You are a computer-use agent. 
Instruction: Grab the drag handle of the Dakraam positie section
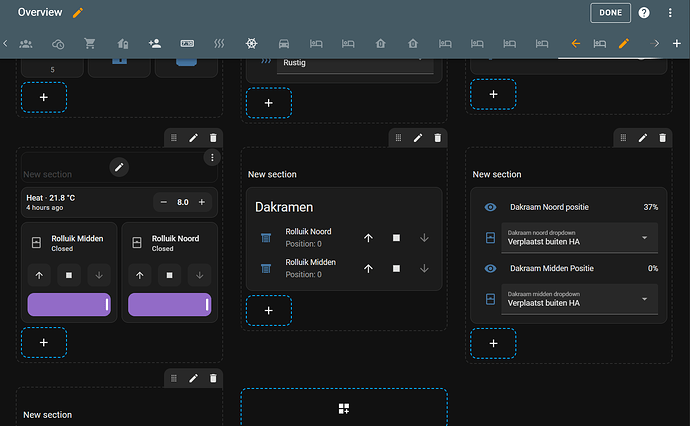(x=623, y=138)
